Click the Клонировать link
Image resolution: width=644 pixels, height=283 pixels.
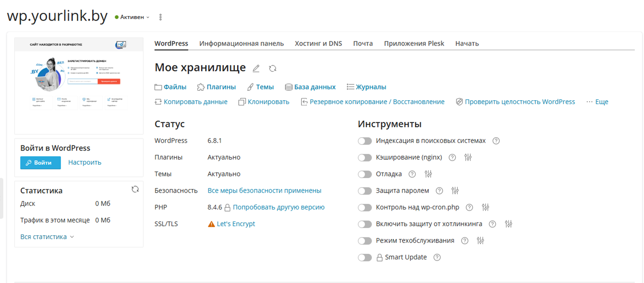click(x=264, y=102)
